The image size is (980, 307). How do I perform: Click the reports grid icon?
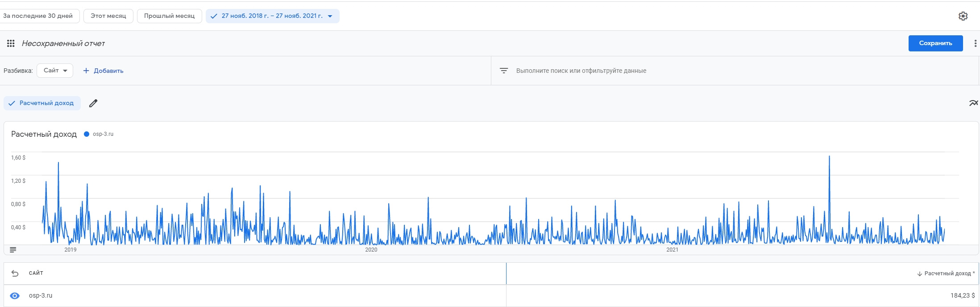point(11,43)
